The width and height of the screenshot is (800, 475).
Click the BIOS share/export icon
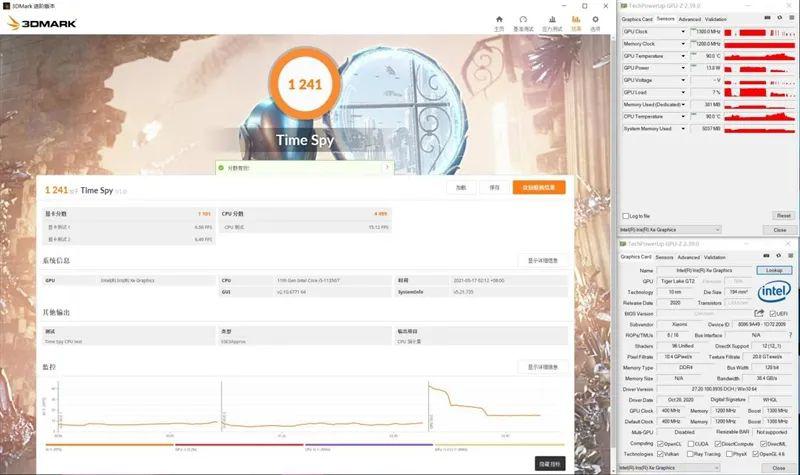tap(759, 313)
